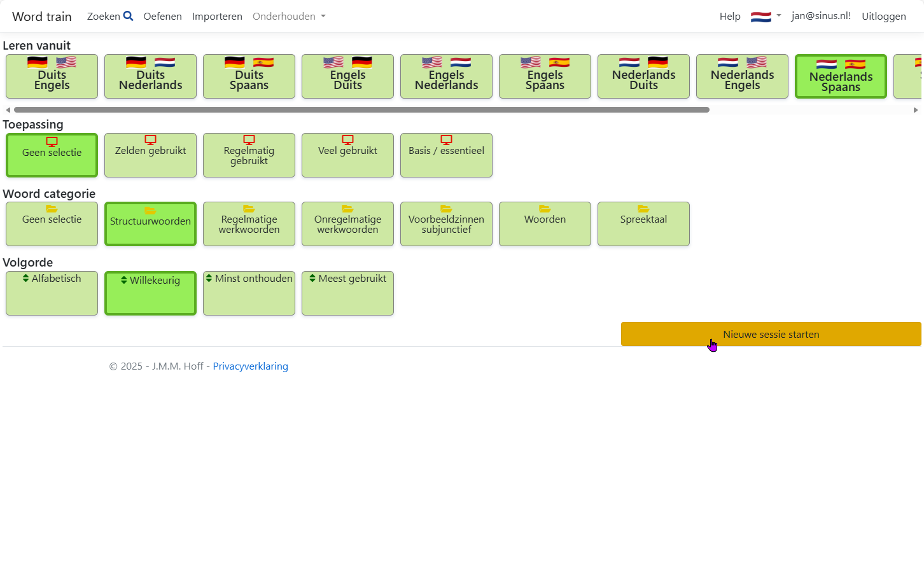The image size is (924, 563).
Task: Open the Privacyverklaring link
Action: click(250, 366)
